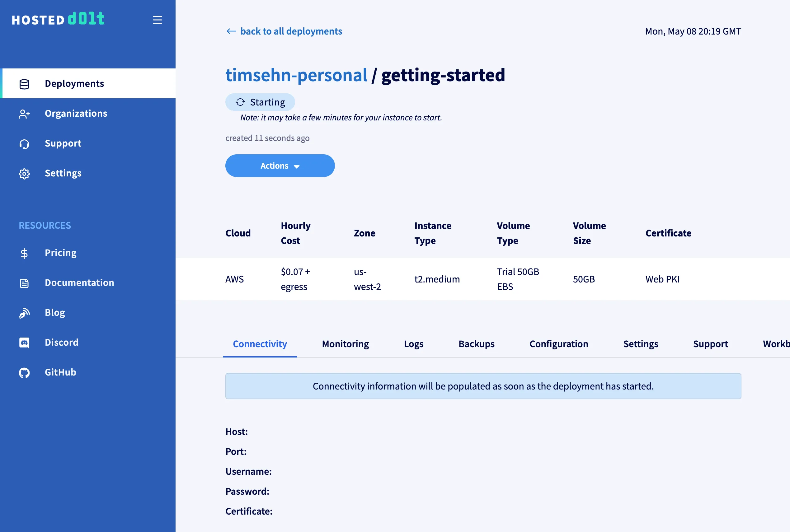
Task: Click the Discord logo icon
Action: coord(24,343)
